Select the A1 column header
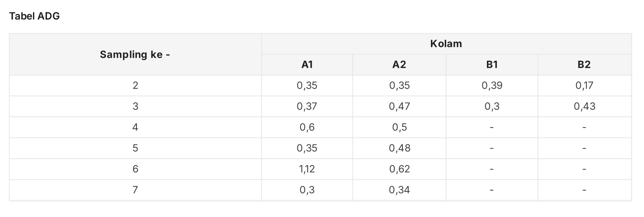Viewport: 644px width, 217px height. (307, 65)
